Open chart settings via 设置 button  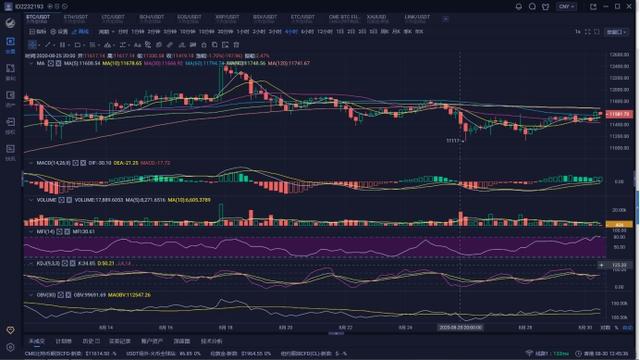[60, 31]
